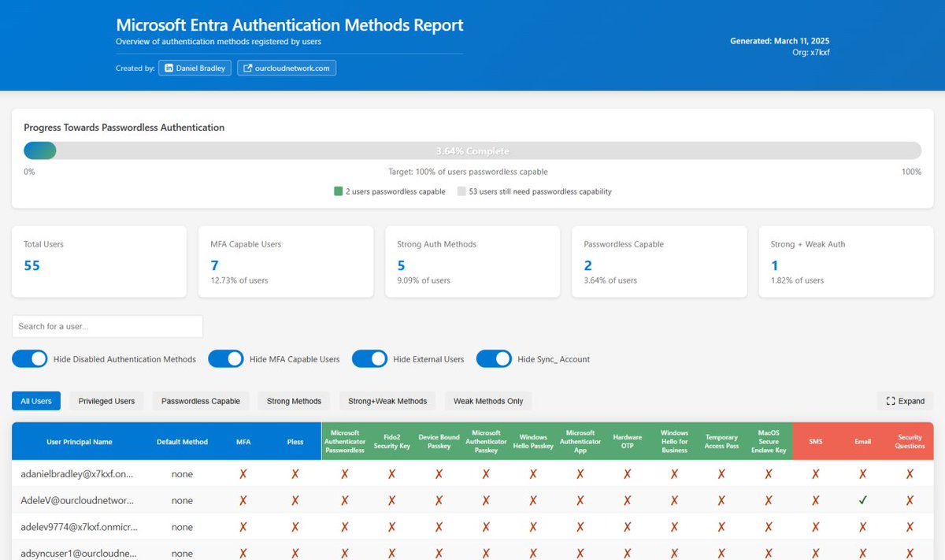Viewport: 945px width, 560px height.
Task: Click Microsoft Authenticator Passwordless column header
Action: [x=345, y=442]
